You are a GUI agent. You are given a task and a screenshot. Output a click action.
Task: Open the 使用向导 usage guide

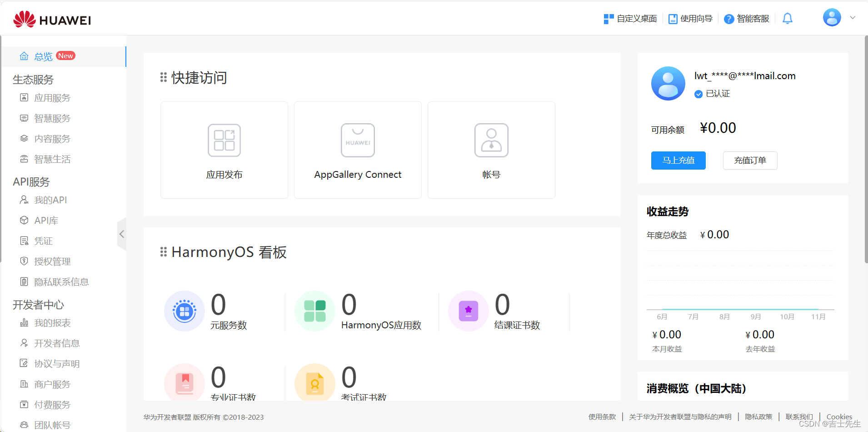tap(690, 19)
